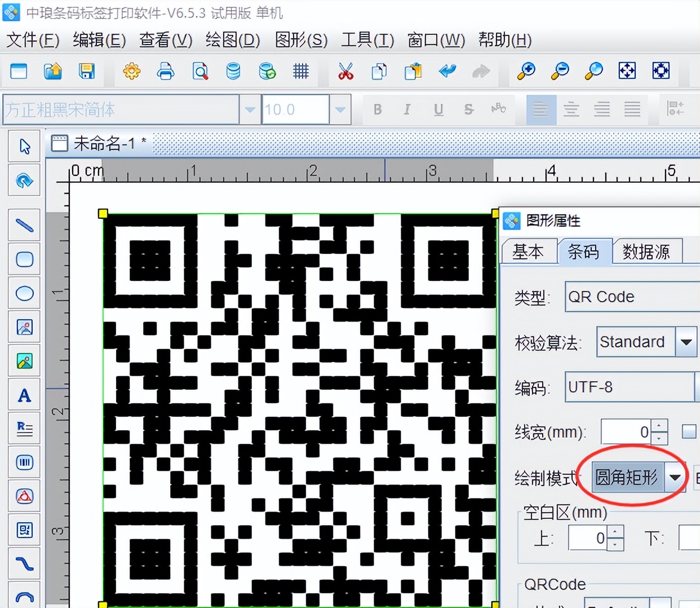Redo the last undone action

pos(481,71)
